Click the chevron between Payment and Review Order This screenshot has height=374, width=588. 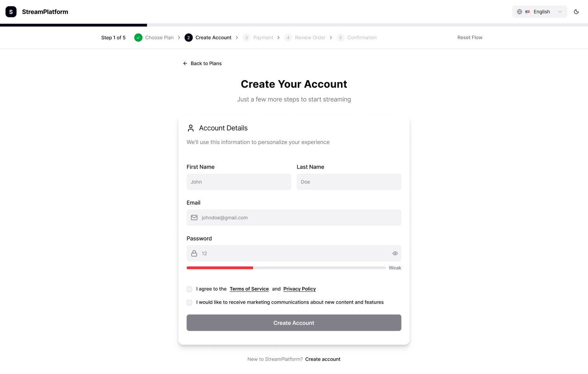point(278,37)
